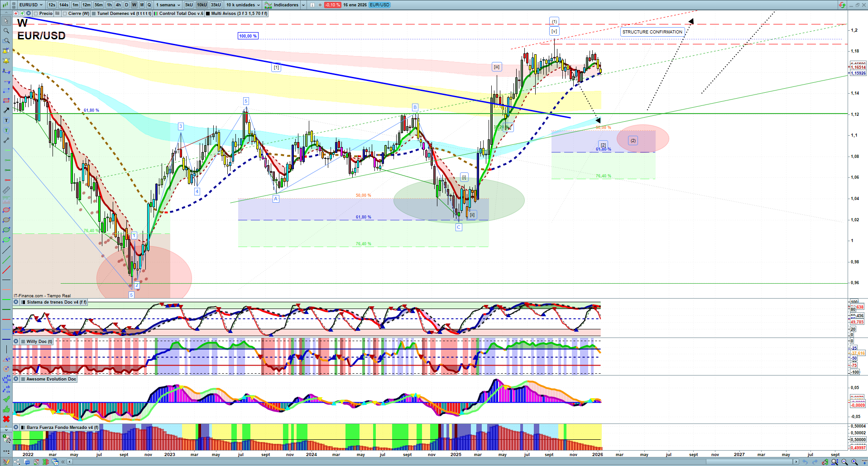Activate the magnifier zoom tool
This screenshot has width=868, height=466.
coord(6,31)
